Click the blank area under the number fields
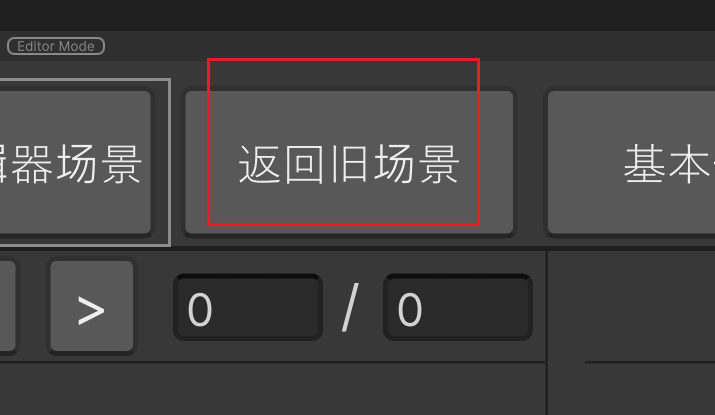Image resolution: width=715 pixels, height=415 pixels. [x=273, y=389]
